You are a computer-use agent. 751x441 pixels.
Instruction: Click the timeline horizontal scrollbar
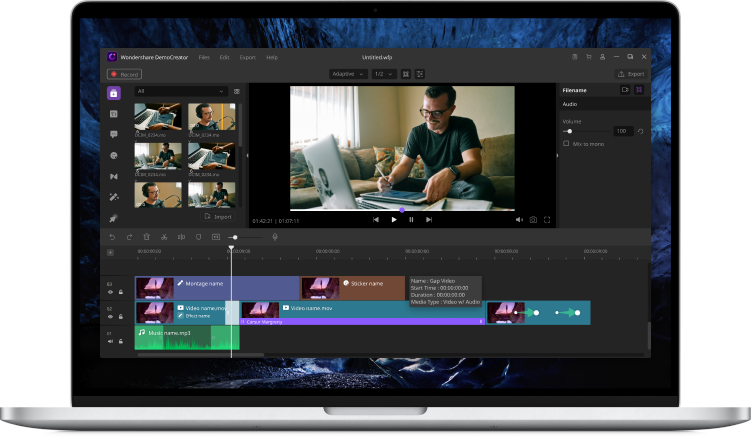tap(200, 355)
